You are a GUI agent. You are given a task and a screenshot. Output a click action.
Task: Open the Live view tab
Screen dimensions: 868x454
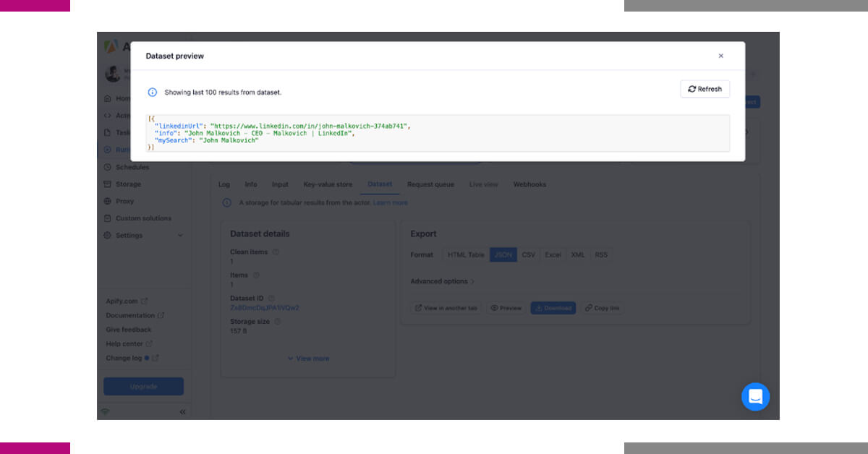click(484, 184)
